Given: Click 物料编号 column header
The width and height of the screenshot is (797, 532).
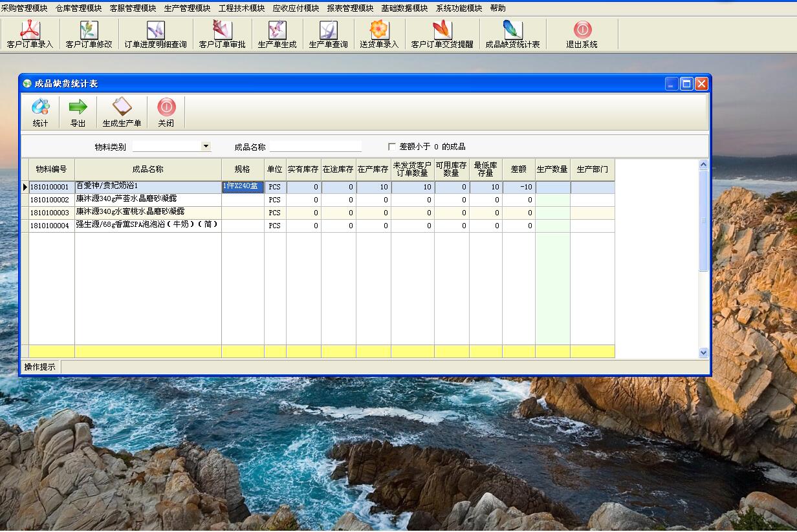Looking at the screenshot, I should pyautogui.click(x=51, y=169).
